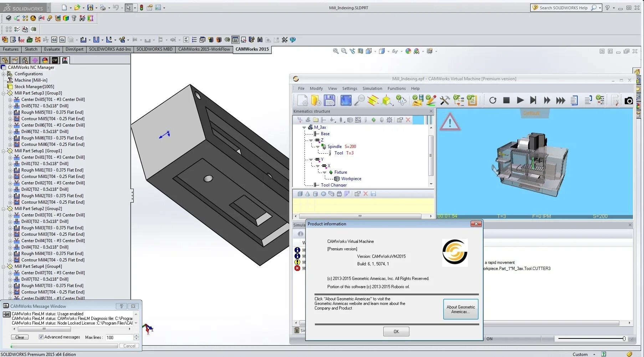Open the CW tool tree tab icon

click(55, 60)
